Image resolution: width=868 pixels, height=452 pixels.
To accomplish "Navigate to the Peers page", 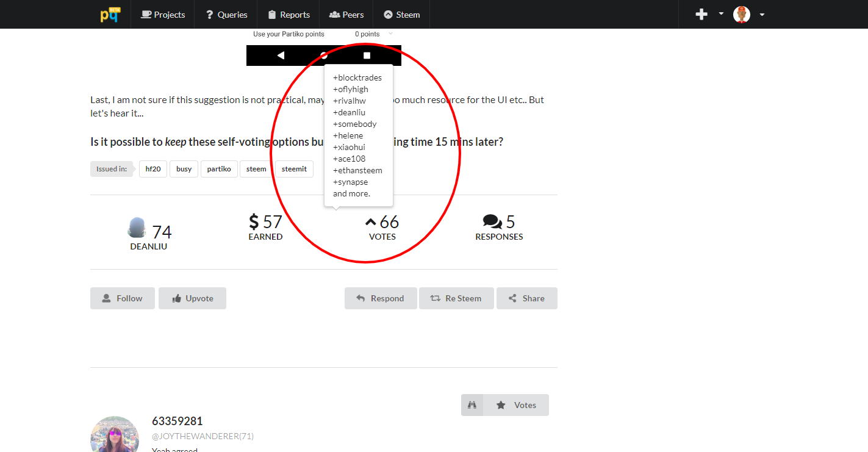I will click(x=346, y=15).
